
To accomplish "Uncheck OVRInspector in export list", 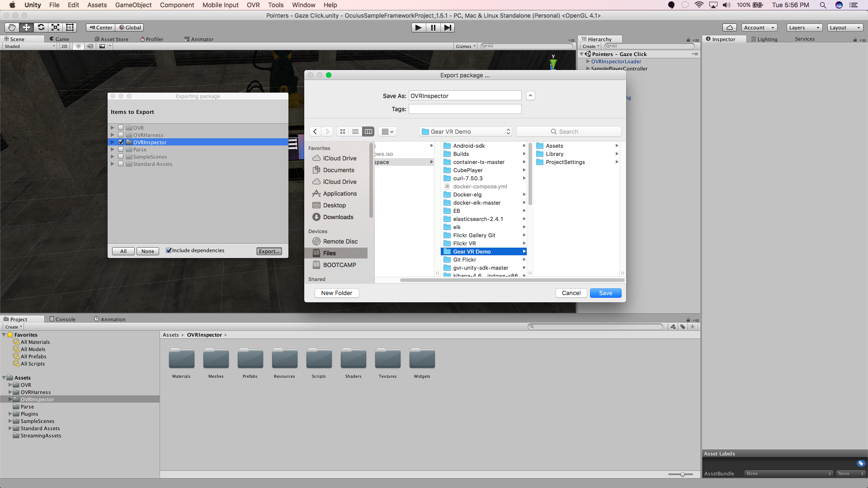I will pyautogui.click(x=121, y=142).
